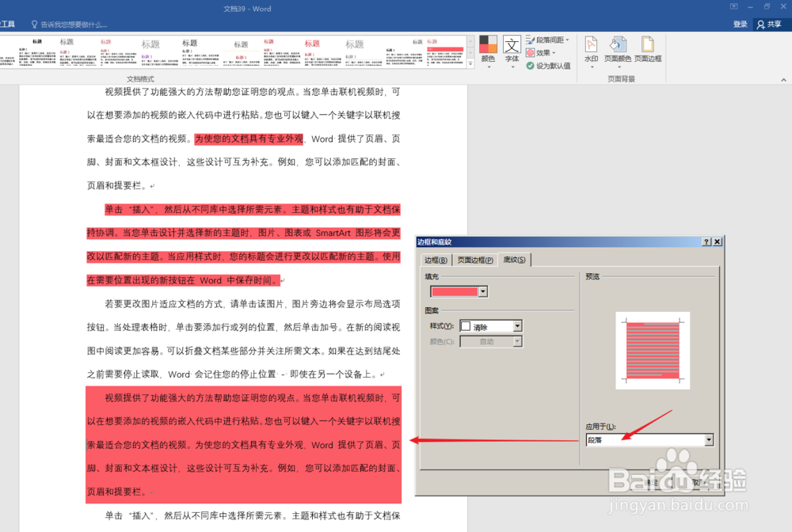
Task: Open the 颜色 theme colors button
Action: 488,51
